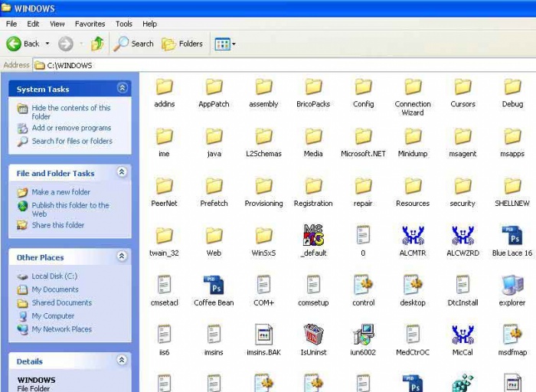Click Add or remove programs
The height and width of the screenshot is (392, 536).
pos(71,128)
